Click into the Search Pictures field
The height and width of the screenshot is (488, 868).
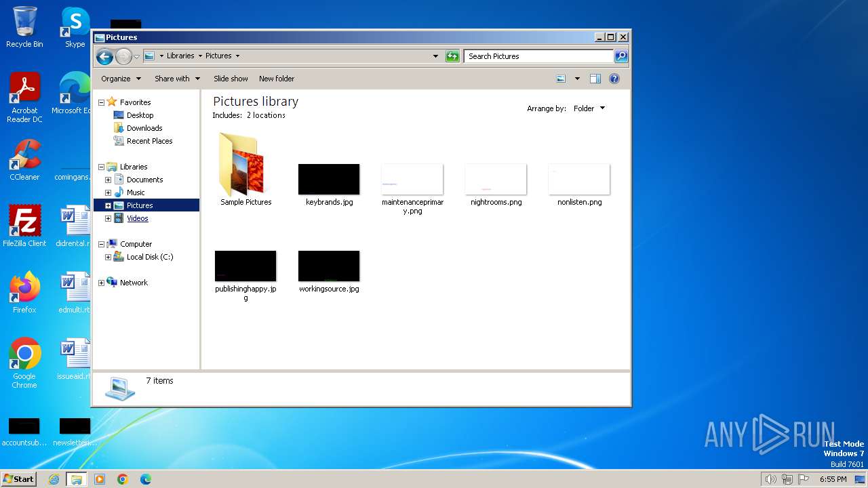539,56
